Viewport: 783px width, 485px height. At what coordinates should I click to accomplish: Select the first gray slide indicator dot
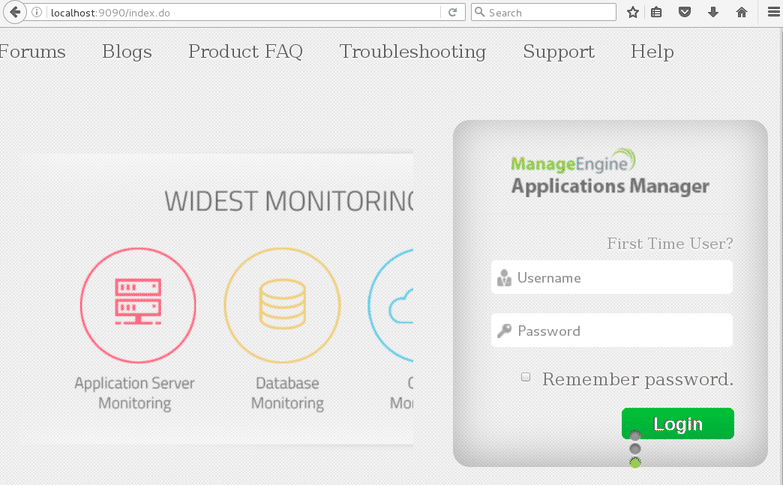pos(635,436)
